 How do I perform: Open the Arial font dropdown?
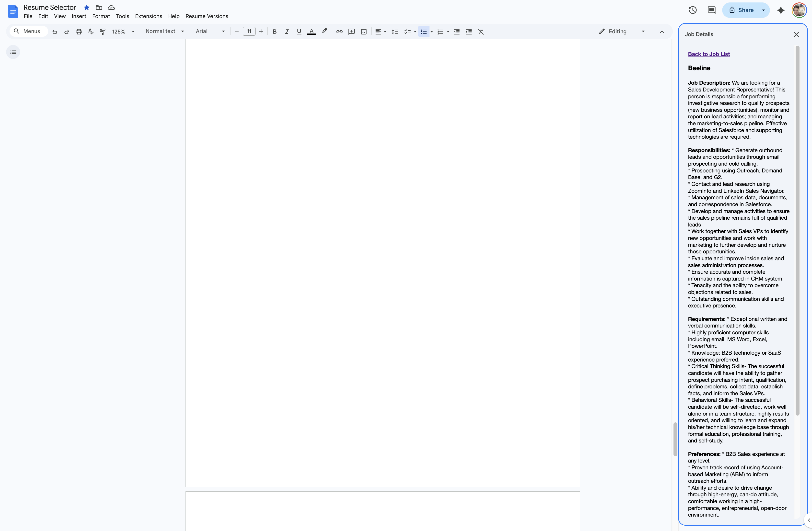210,31
